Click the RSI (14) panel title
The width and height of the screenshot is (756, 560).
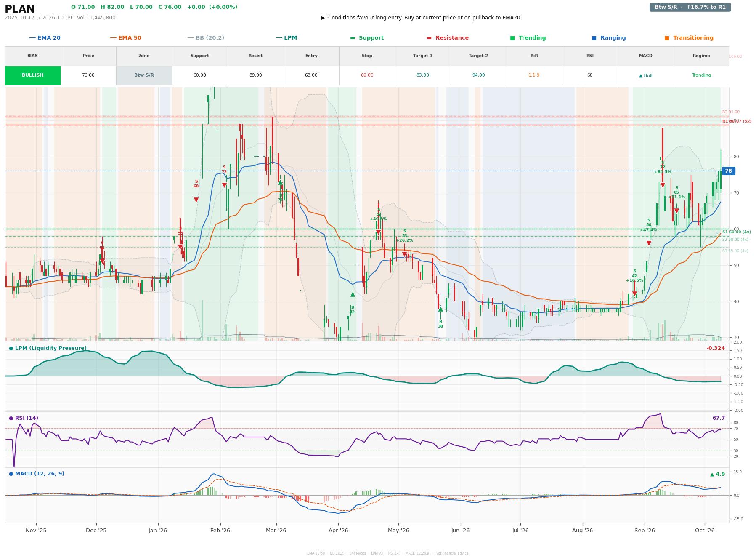(24, 418)
